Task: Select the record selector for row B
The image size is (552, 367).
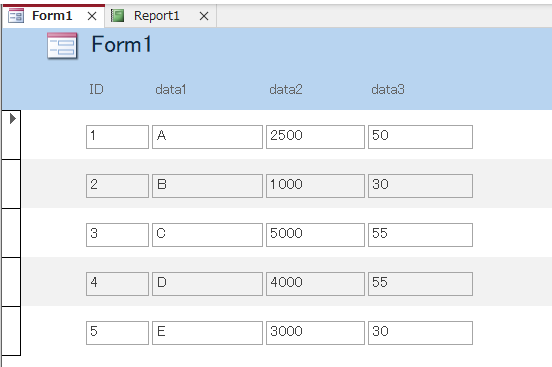Action: 11,184
